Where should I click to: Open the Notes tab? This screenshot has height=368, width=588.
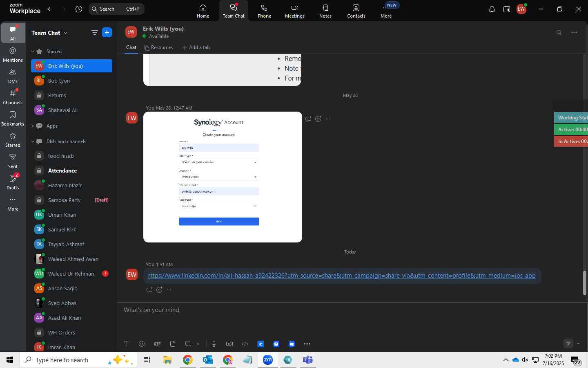[325, 11]
